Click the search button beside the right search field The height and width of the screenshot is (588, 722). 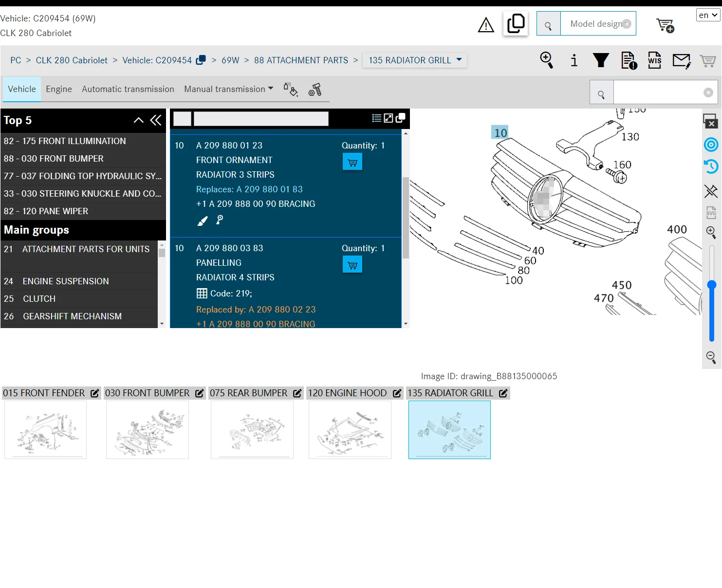click(x=602, y=92)
